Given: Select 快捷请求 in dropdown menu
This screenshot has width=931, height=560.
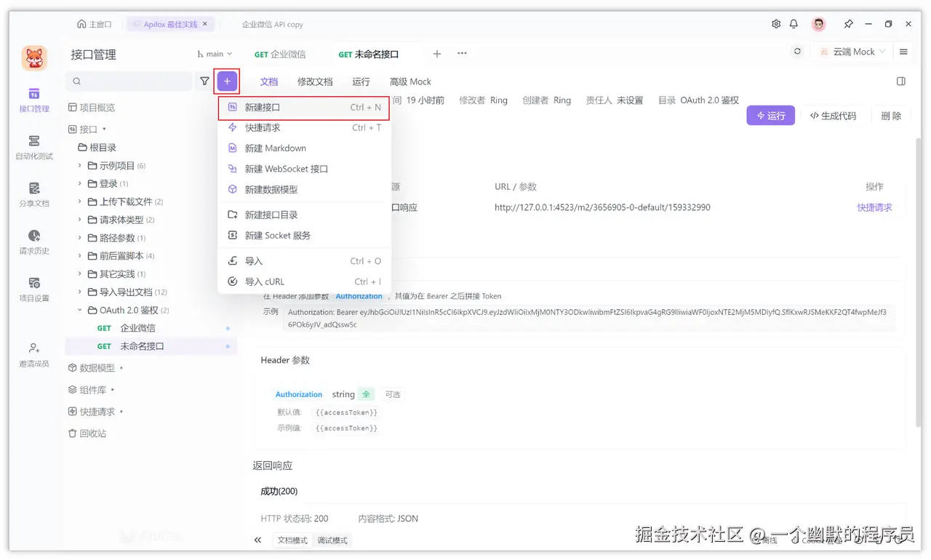Looking at the screenshot, I should pos(304,127).
